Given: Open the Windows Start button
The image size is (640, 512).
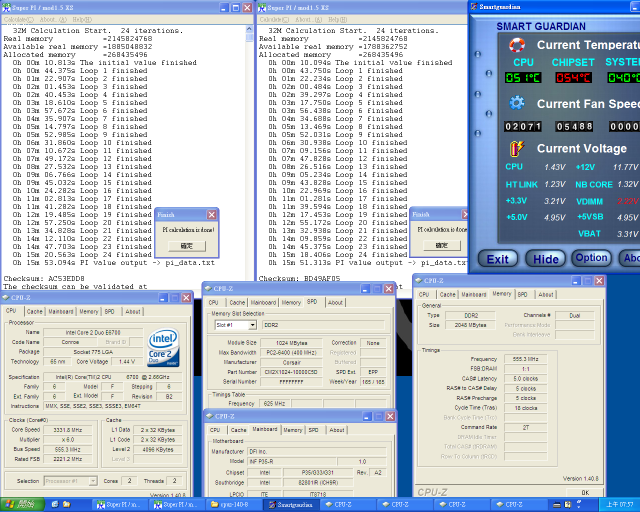Looking at the screenshot, I should 22,505.
